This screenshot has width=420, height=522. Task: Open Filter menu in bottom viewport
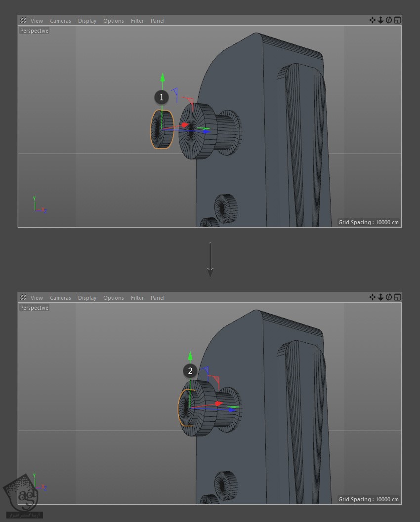pyautogui.click(x=137, y=298)
